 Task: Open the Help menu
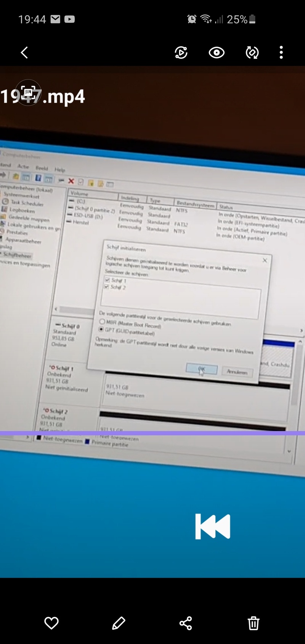(x=60, y=170)
